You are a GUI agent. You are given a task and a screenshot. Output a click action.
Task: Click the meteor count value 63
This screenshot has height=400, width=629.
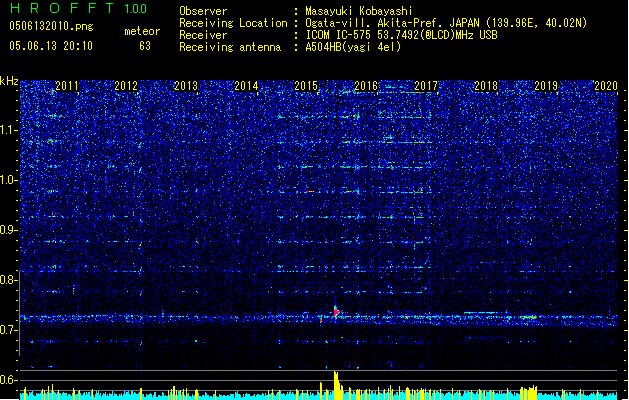tap(145, 46)
